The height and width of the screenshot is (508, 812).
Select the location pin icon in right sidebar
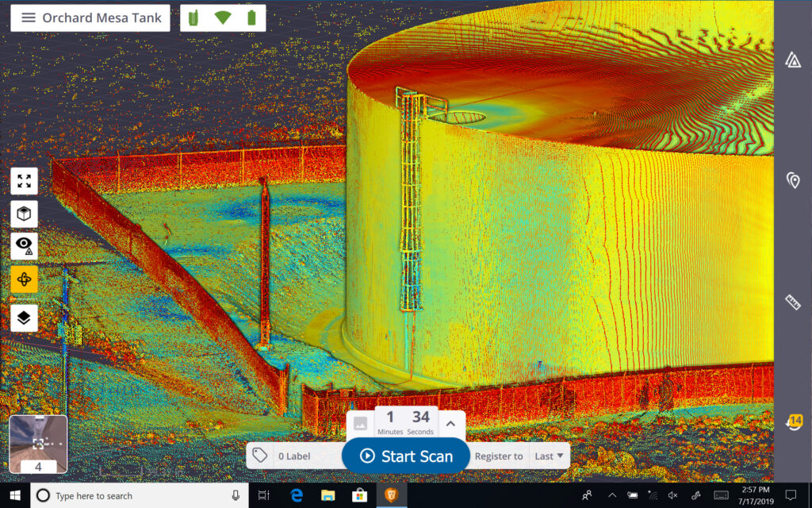[792, 180]
